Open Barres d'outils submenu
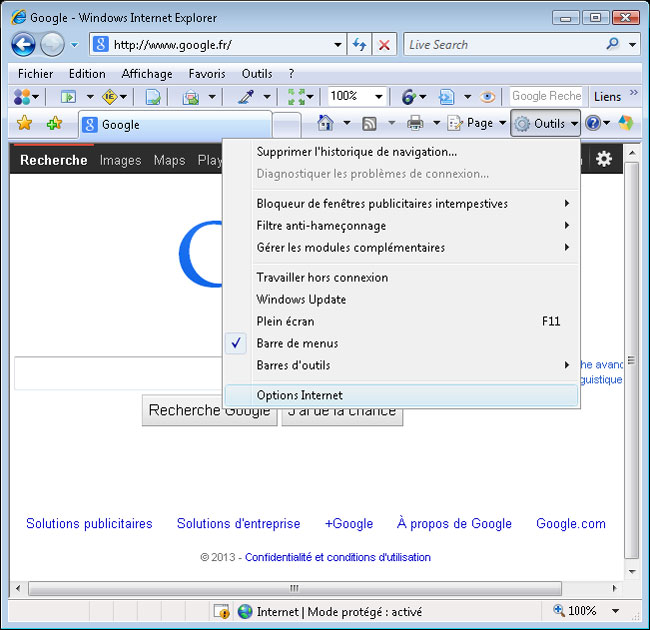This screenshot has width=650, height=630. (401, 365)
